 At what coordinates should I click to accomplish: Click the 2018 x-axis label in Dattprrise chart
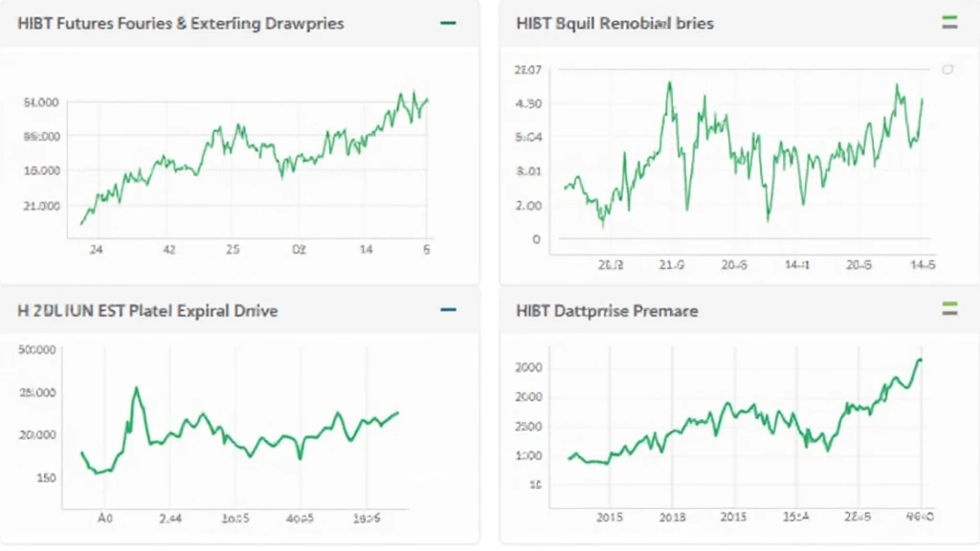pyautogui.click(x=673, y=518)
